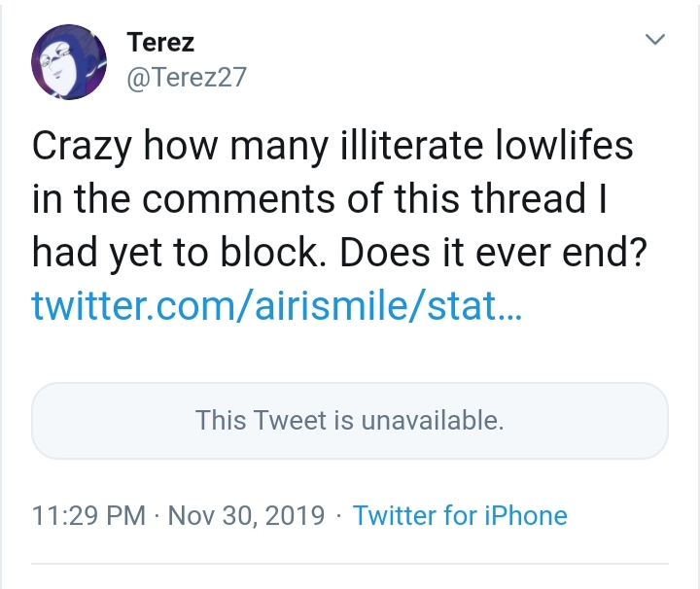Expand the tweet options chevron menu
The width and height of the screenshot is (700, 589).
(x=655, y=39)
